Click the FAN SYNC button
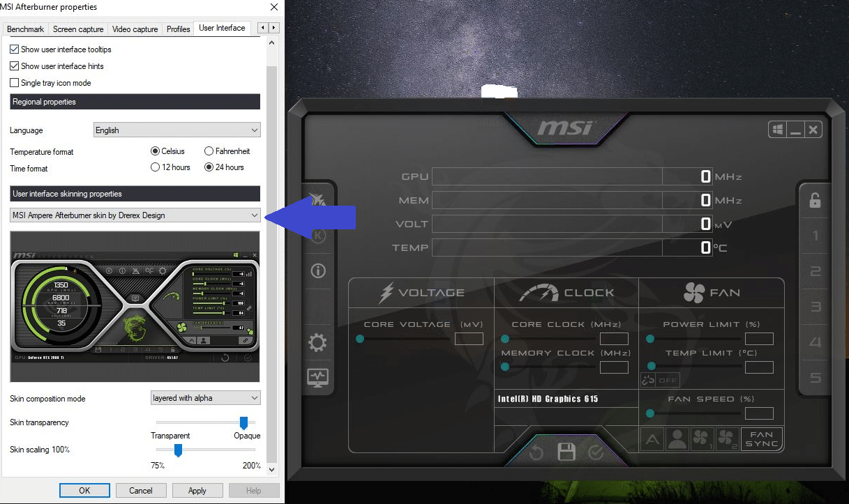Viewport: 849px width, 504px height. (x=761, y=439)
